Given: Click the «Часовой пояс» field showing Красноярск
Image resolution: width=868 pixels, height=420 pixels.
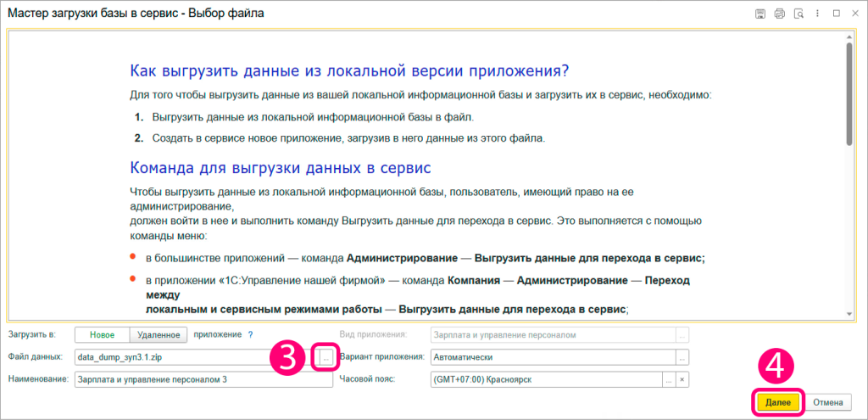Looking at the screenshot, I should click(546, 379).
